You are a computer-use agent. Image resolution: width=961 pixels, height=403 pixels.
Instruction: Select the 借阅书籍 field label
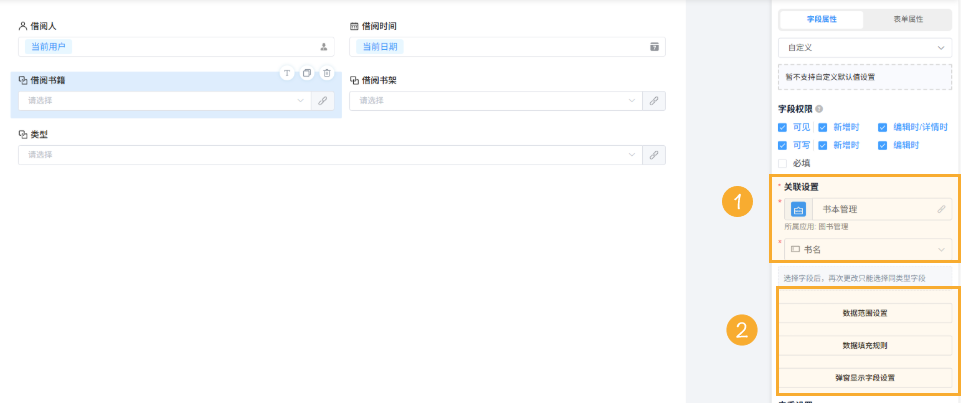pyautogui.click(x=48, y=80)
